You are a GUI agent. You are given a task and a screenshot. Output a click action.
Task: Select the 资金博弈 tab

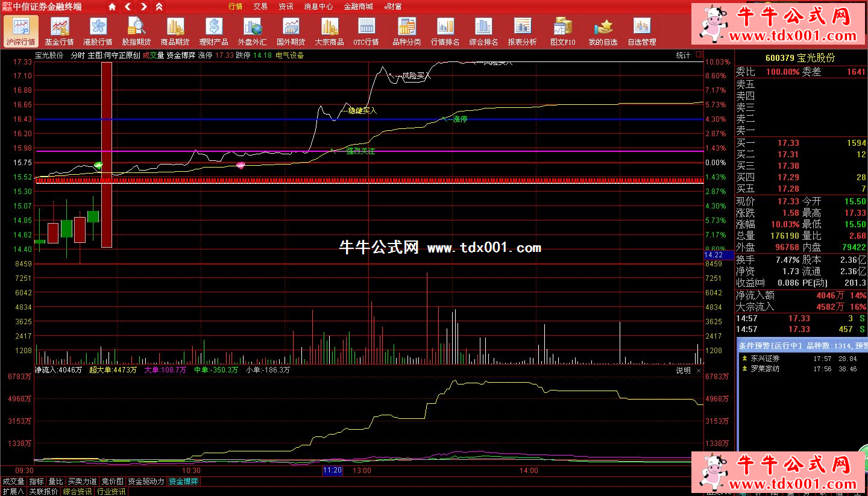pos(183,482)
